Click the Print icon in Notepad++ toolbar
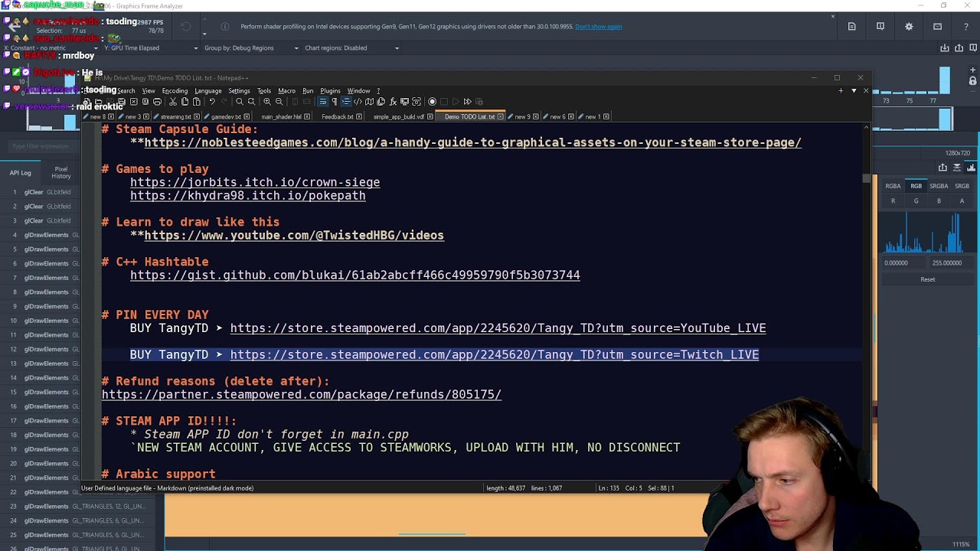This screenshot has height=551, width=980. [x=157, y=102]
